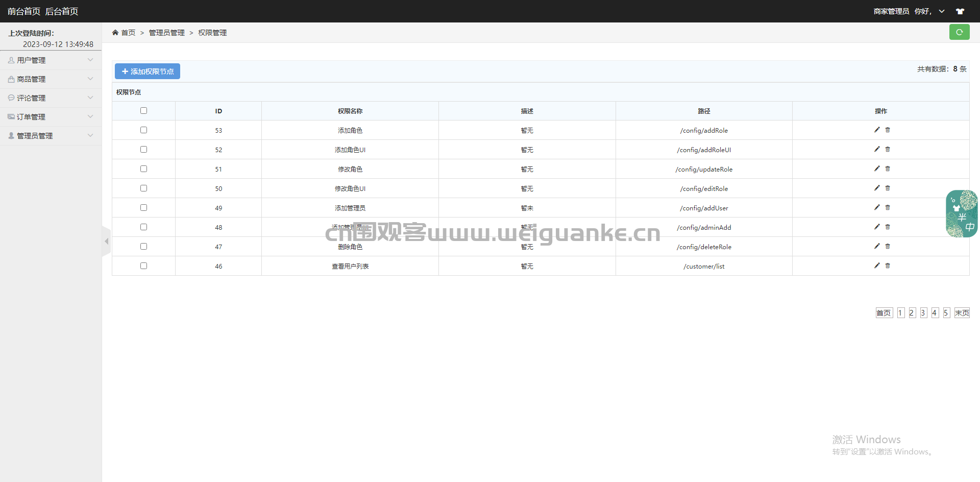Click the /config/deleteRole path cell

[704, 247]
